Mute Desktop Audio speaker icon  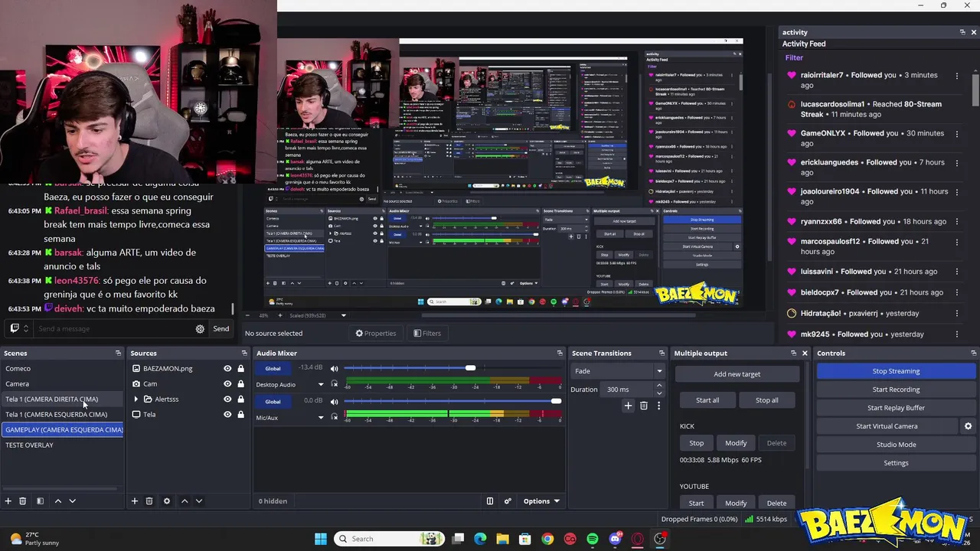tap(334, 368)
